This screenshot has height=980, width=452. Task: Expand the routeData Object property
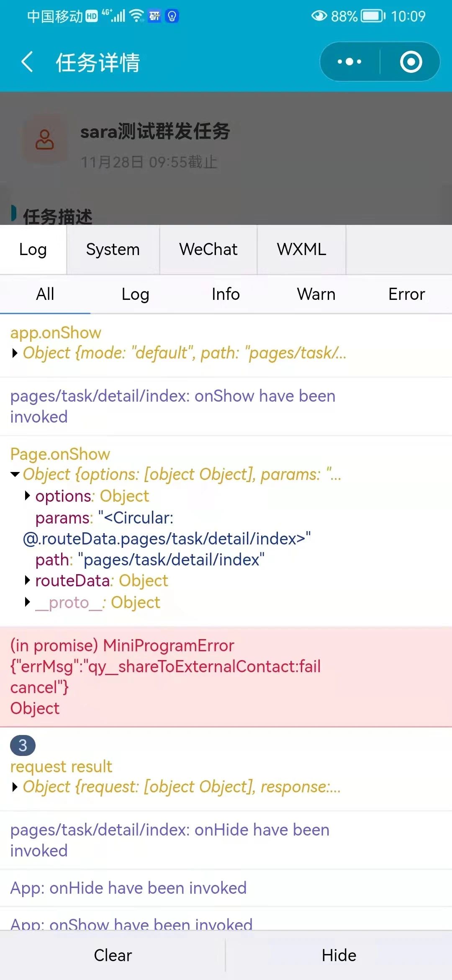pyautogui.click(x=28, y=580)
